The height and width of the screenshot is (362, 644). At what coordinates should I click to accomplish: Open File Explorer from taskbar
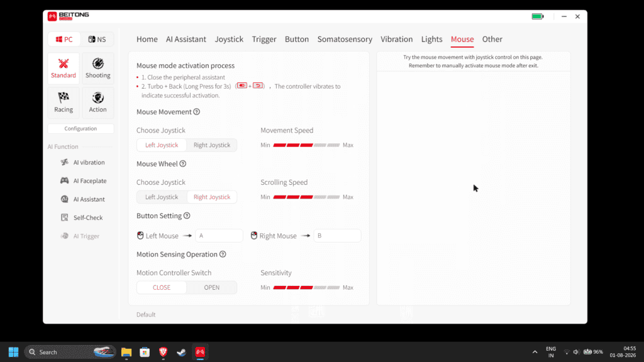[x=126, y=352]
